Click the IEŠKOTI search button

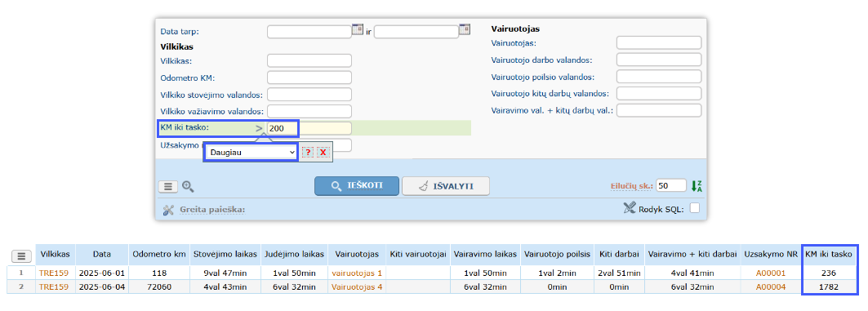[357, 186]
